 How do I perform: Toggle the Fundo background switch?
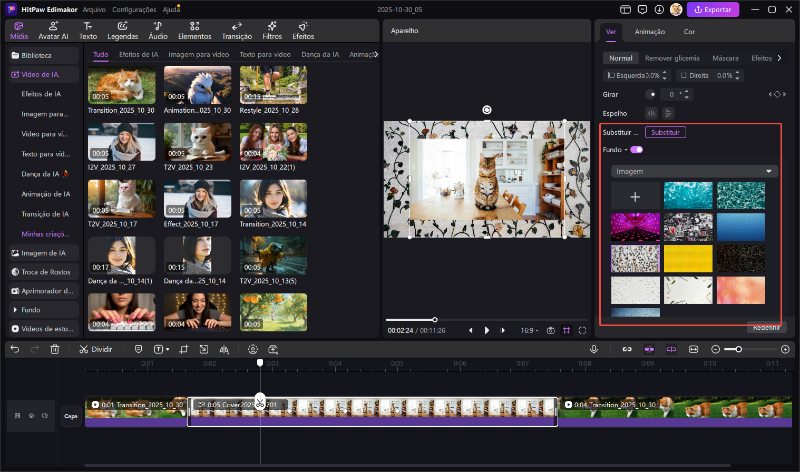click(x=636, y=150)
